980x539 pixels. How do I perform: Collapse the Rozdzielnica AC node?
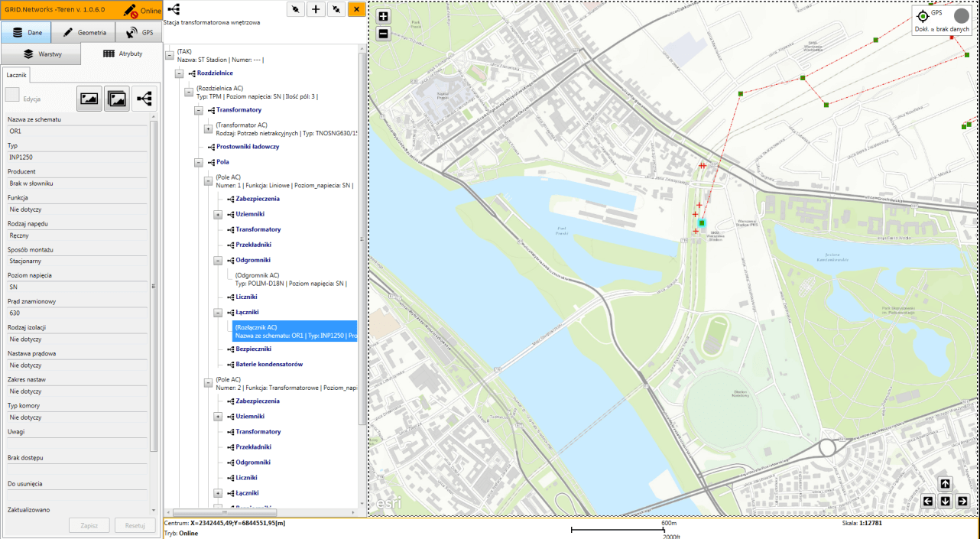189,92
